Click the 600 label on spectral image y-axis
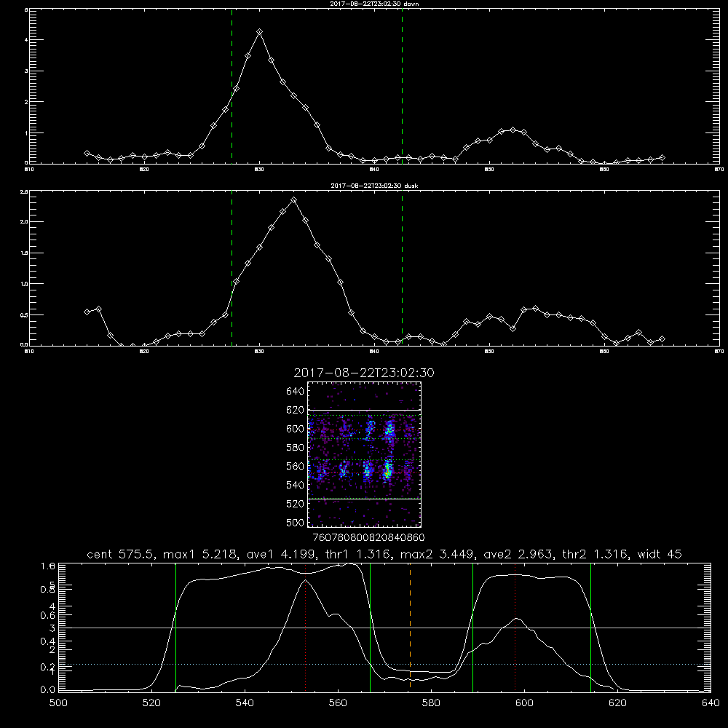Image resolution: width=728 pixels, height=728 pixels. coord(296,429)
